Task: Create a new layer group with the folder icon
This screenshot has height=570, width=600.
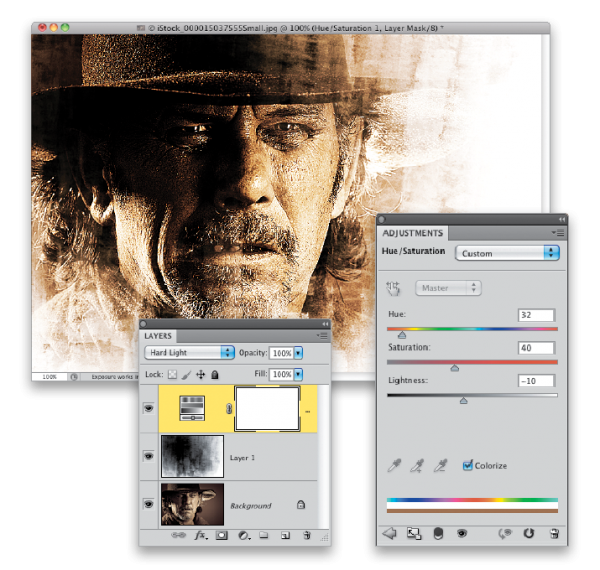Action: coord(263,536)
